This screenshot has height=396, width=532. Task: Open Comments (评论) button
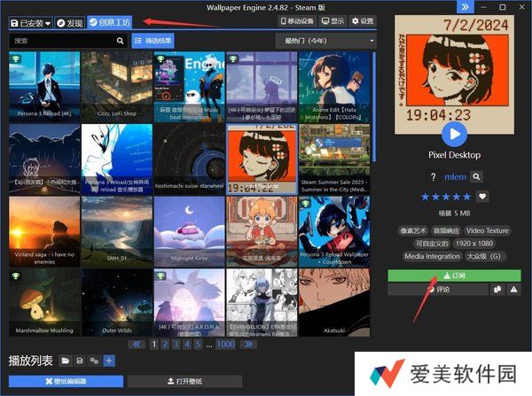[x=438, y=289]
